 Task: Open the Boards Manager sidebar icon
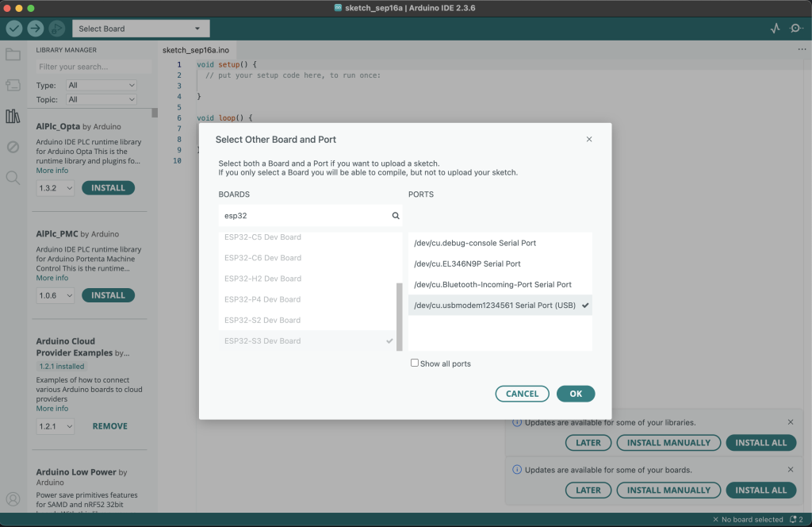[13, 85]
